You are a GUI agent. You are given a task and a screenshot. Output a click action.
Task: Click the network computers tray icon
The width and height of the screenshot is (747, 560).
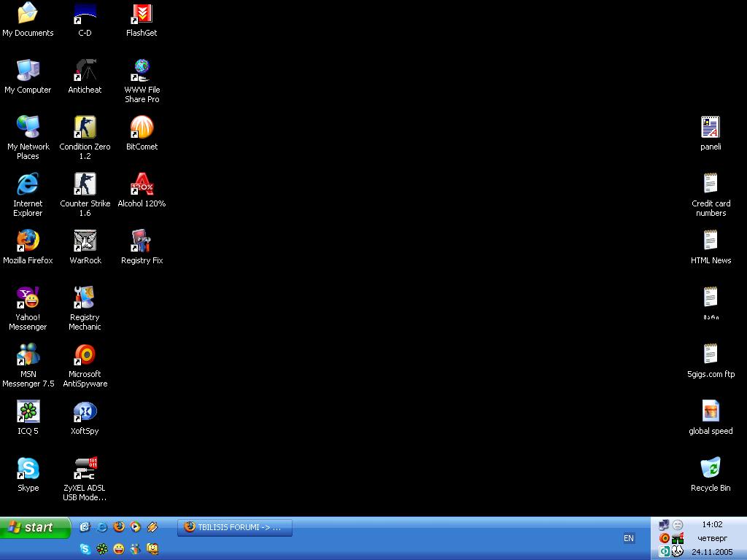664,525
